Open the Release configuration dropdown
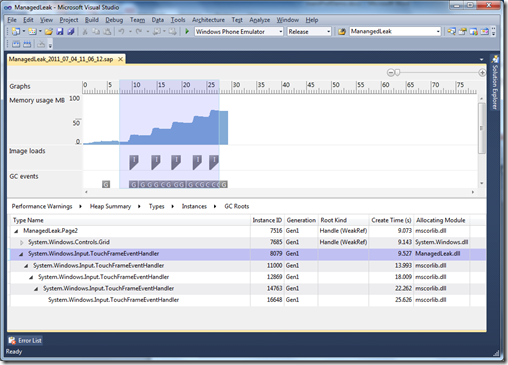 point(328,32)
